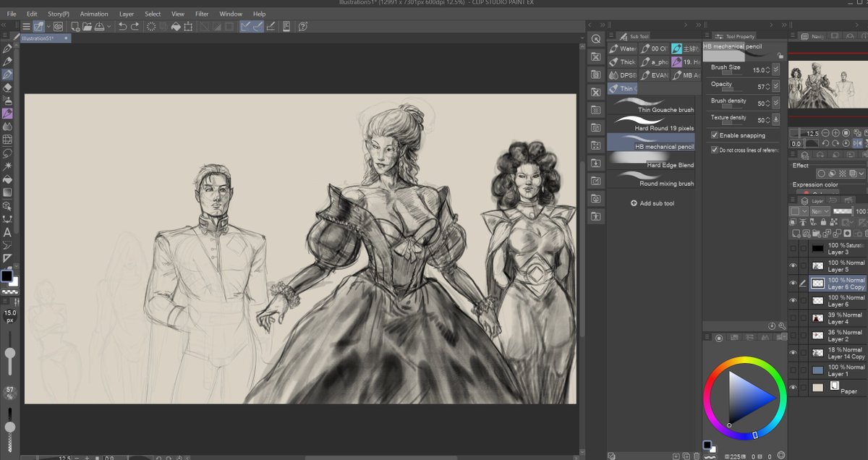Screen dimensions: 868x460
Task: Select Thin Gouache brush sub tool
Action: 650,106
